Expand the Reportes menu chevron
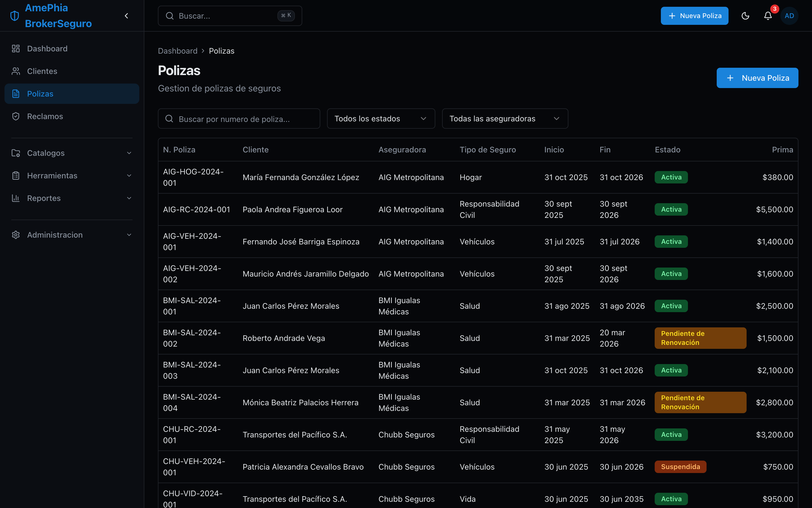The width and height of the screenshot is (812, 508). coord(129,198)
